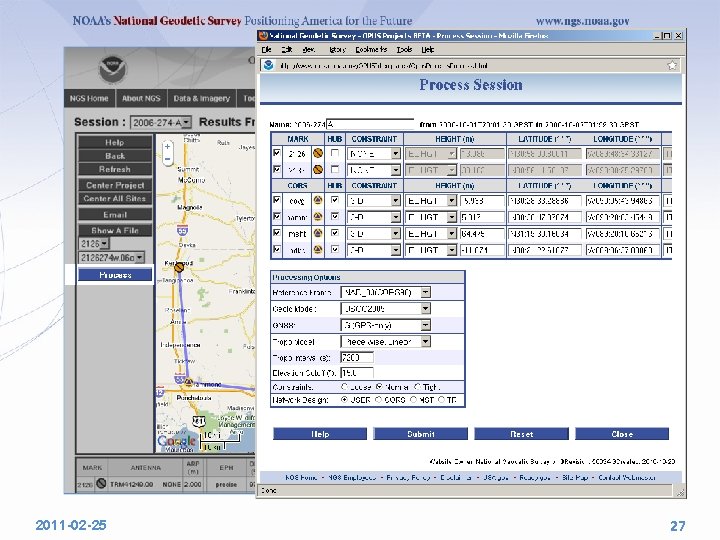Viewport: 720px width, 540px height.
Task: Open the Reference Frame dropdown
Action: click(x=385, y=292)
